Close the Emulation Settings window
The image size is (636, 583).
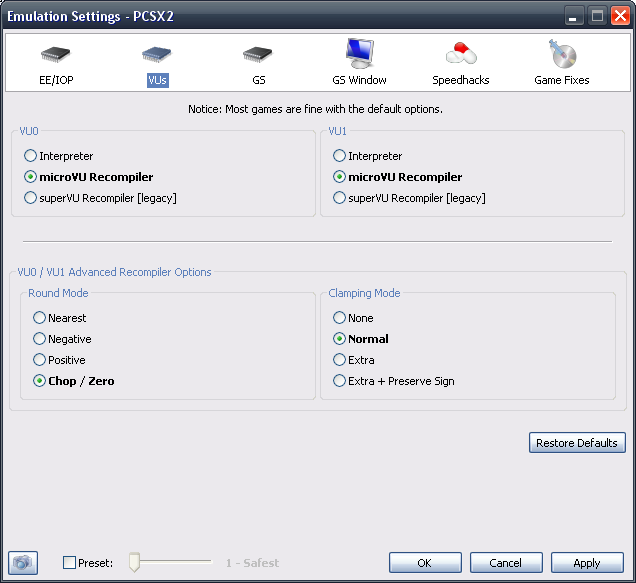coord(620,16)
